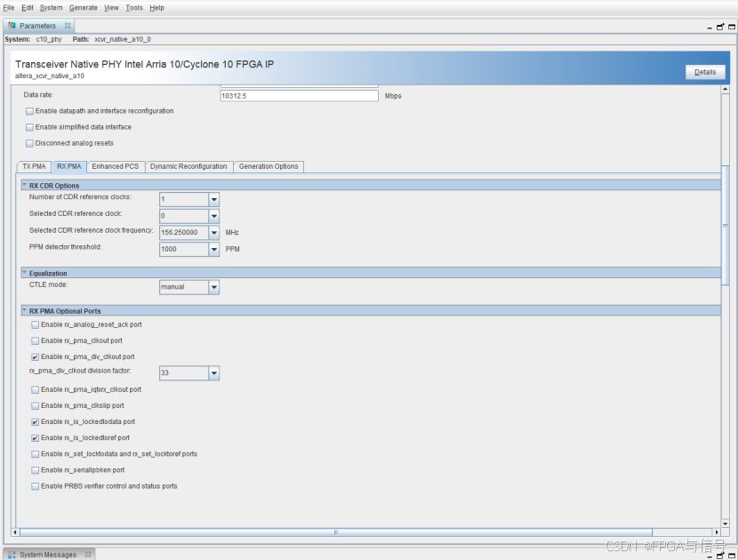The width and height of the screenshot is (738, 560).
Task: Open rx_pma_div_clkout division factor dropdown
Action: (213, 372)
